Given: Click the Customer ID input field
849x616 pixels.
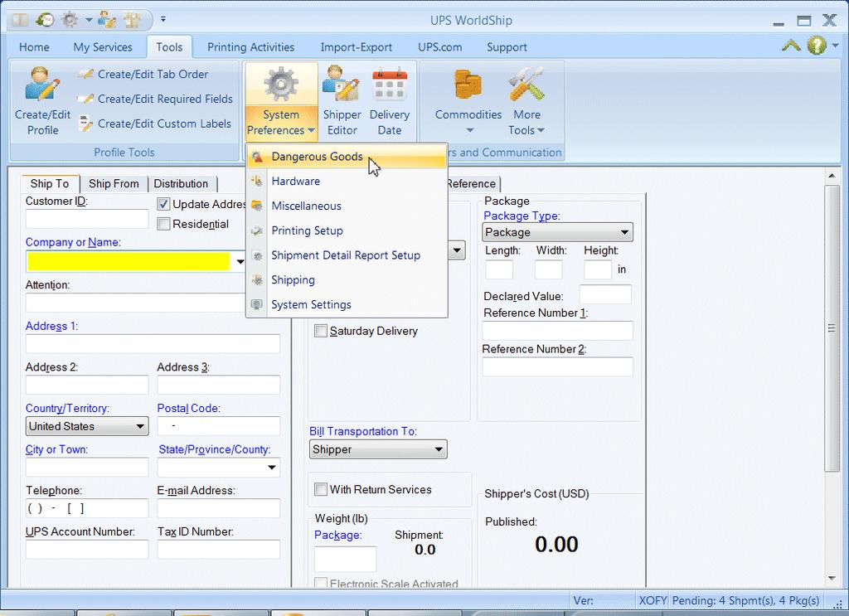Looking at the screenshot, I should (87, 219).
